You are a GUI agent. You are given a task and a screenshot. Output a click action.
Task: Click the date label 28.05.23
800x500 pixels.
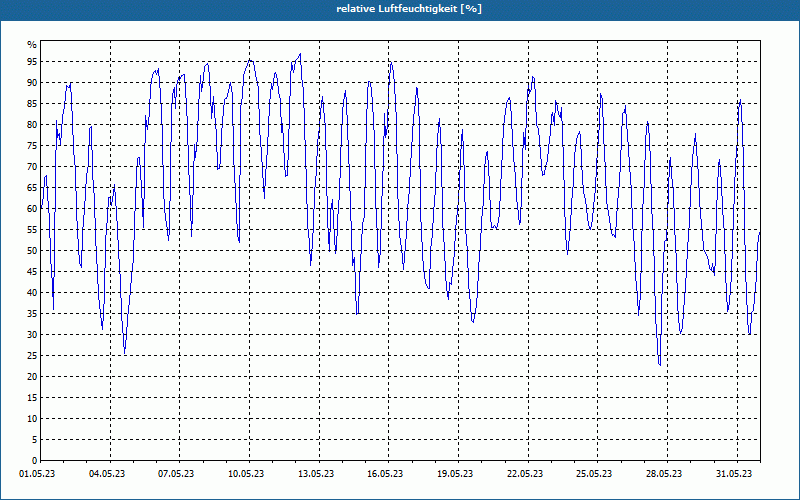(x=664, y=474)
